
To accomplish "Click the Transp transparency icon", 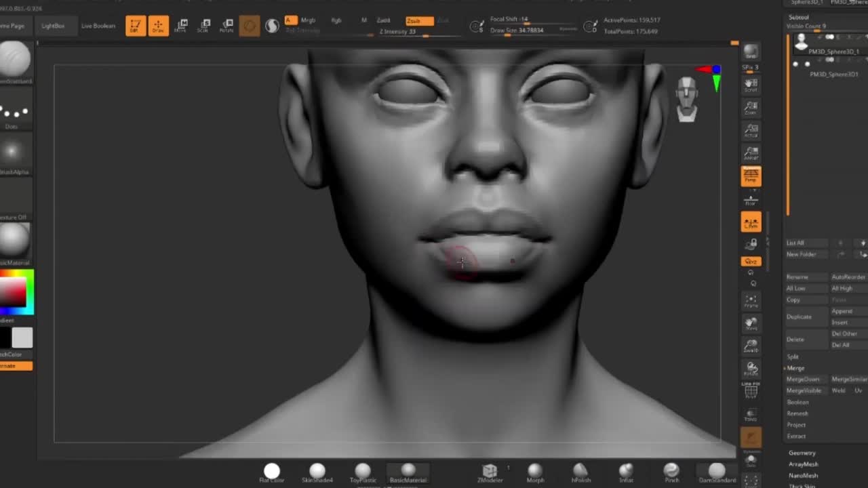I will [x=751, y=414].
